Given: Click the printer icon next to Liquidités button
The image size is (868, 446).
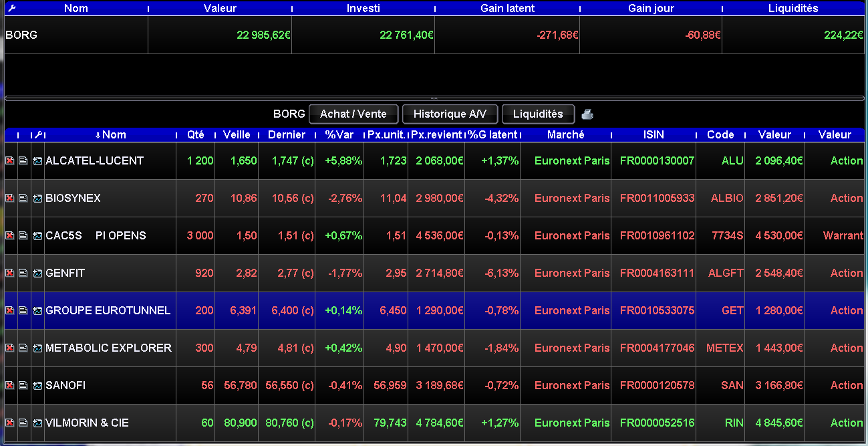Looking at the screenshot, I should [587, 114].
